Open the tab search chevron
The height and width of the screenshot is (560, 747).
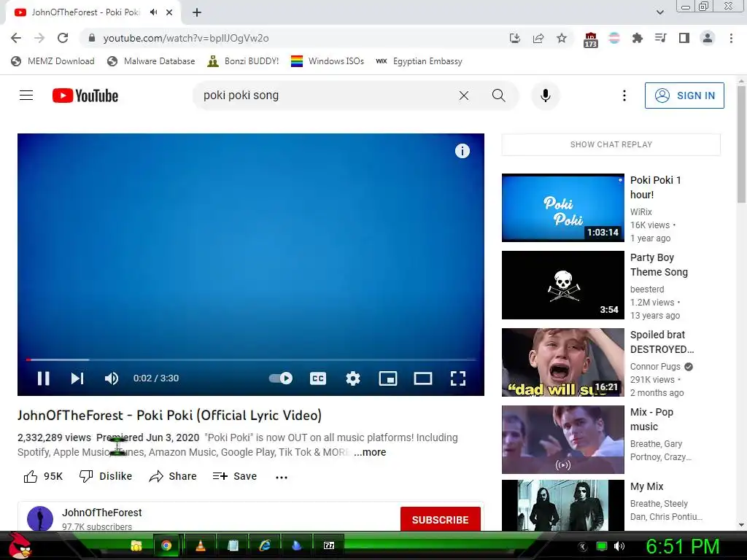coord(659,12)
